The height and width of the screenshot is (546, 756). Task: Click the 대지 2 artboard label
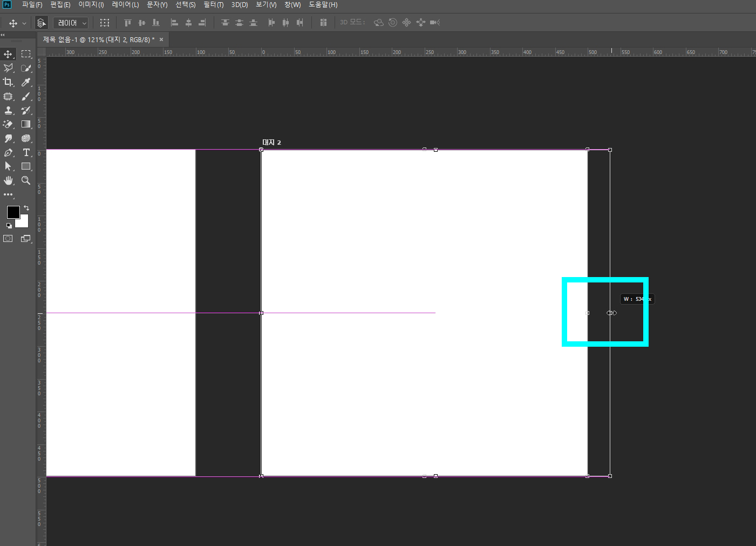click(271, 143)
